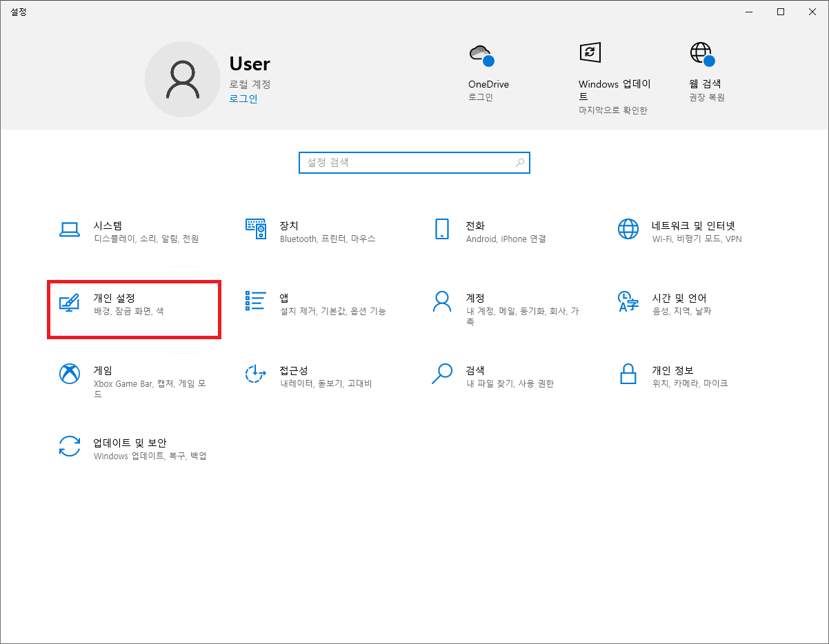
Task: Click 위치, 카메라, 마이크 description
Action: point(690,383)
